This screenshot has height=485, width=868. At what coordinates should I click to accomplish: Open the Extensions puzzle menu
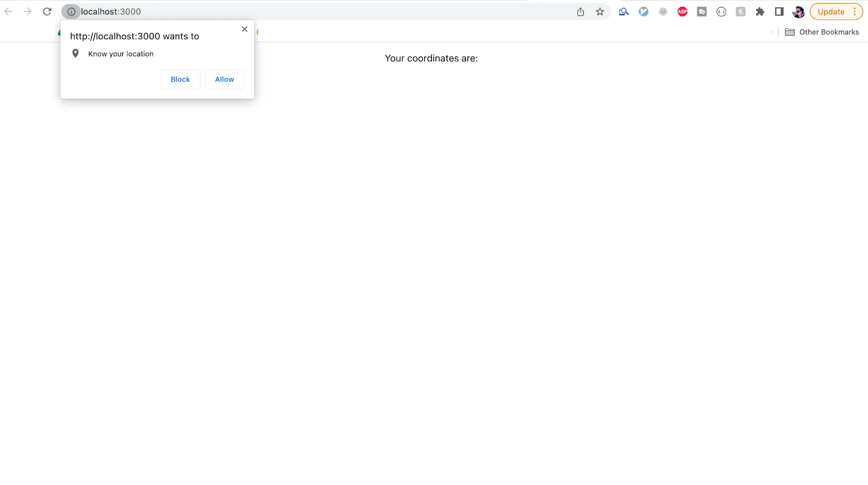[x=760, y=11]
